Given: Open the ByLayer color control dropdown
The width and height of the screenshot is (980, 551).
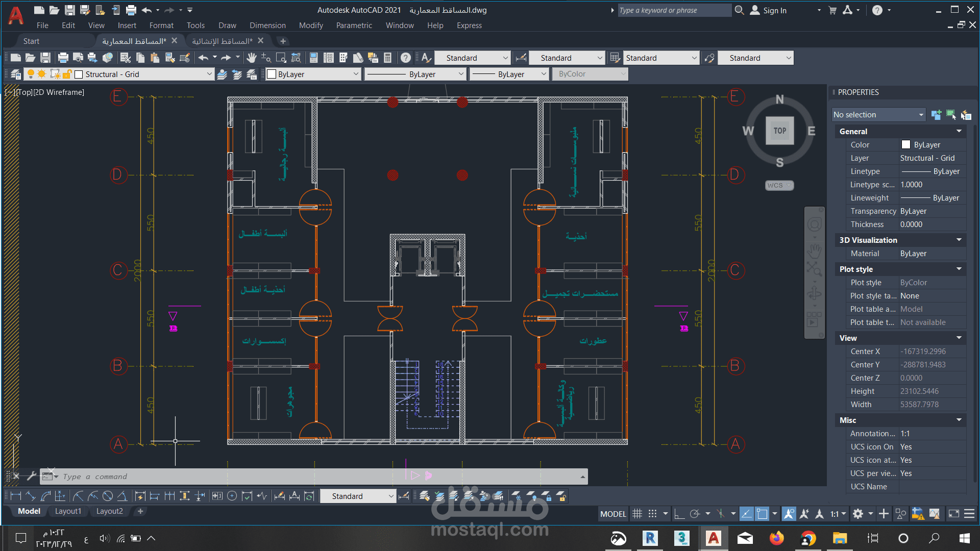Looking at the screenshot, I should tap(356, 74).
